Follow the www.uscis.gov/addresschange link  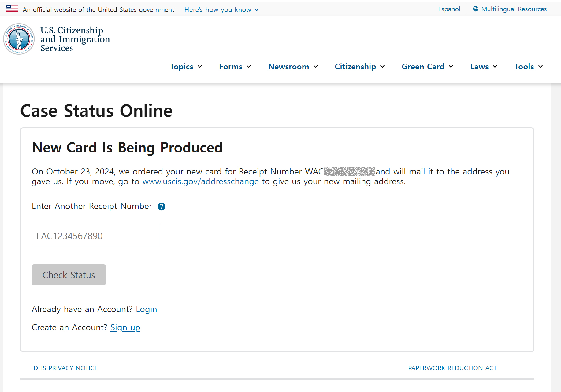(201, 181)
